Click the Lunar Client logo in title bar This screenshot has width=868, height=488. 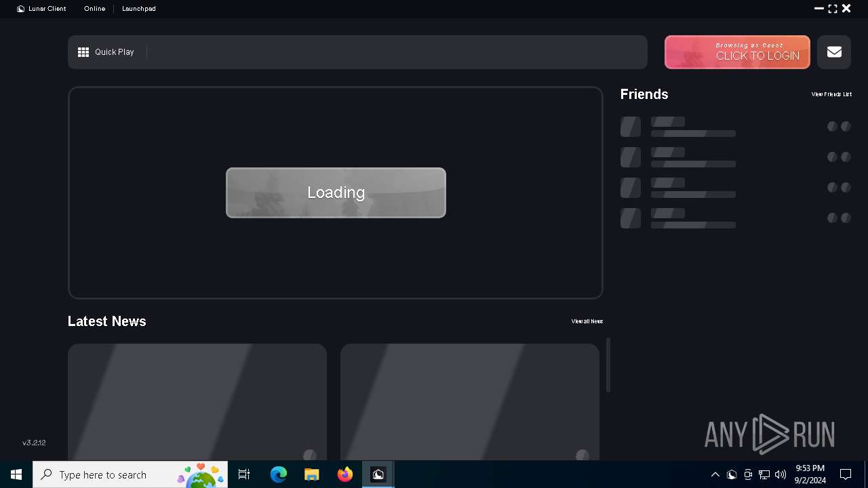click(21, 9)
